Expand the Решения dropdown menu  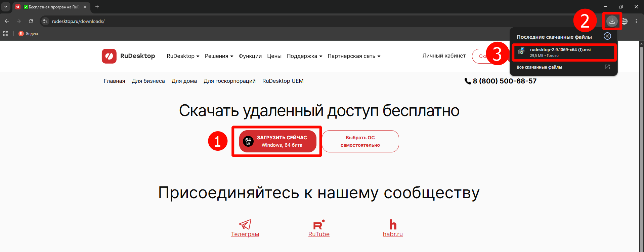point(219,56)
